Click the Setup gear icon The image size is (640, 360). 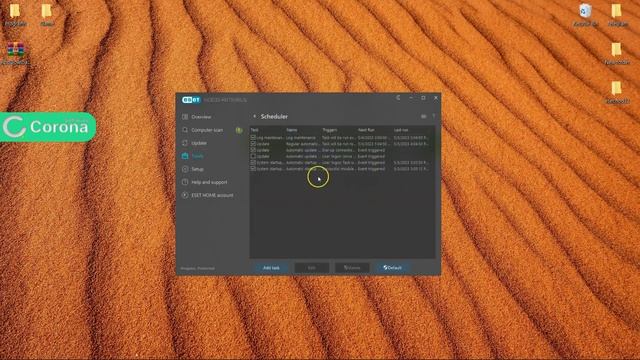185,169
